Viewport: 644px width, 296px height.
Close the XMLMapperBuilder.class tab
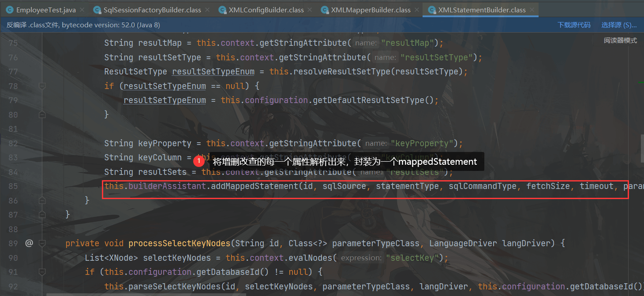pyautogui.click(x=418, y=10)
